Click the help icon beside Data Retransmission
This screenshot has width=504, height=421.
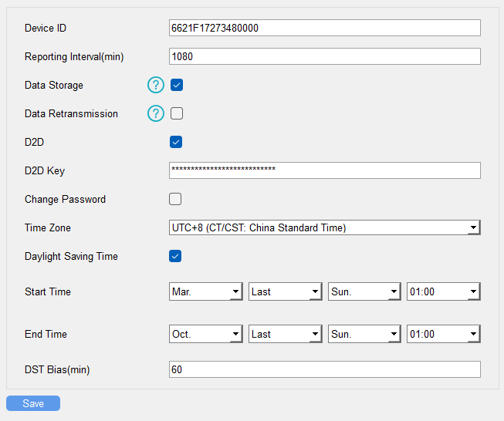click(x=156, y=114)
